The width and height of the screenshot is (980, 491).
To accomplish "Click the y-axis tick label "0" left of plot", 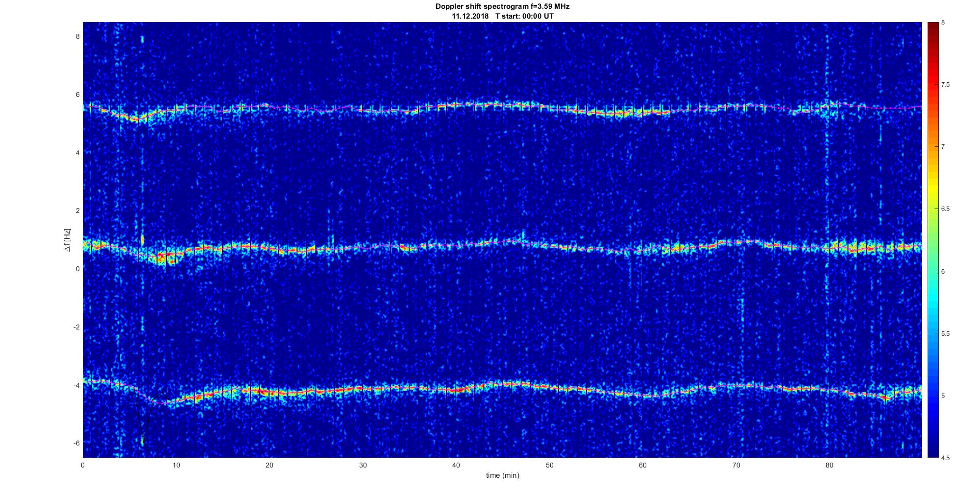I will point(77,269).
